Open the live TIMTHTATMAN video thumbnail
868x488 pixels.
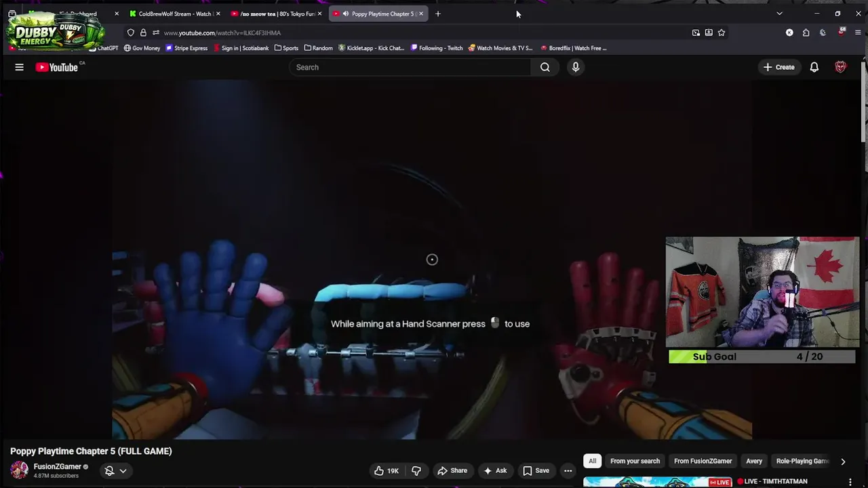pyautogui.click(x=658, y=482)
